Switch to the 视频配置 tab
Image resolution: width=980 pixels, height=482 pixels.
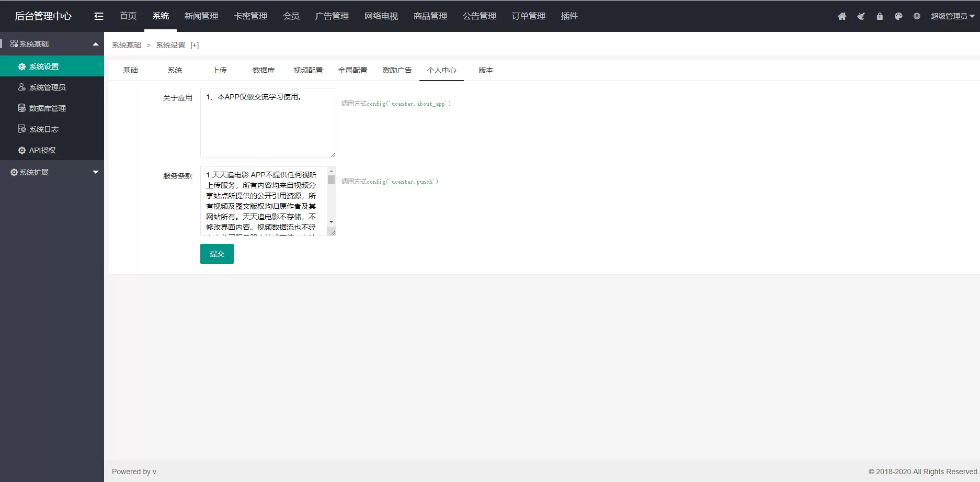(308, 70)
